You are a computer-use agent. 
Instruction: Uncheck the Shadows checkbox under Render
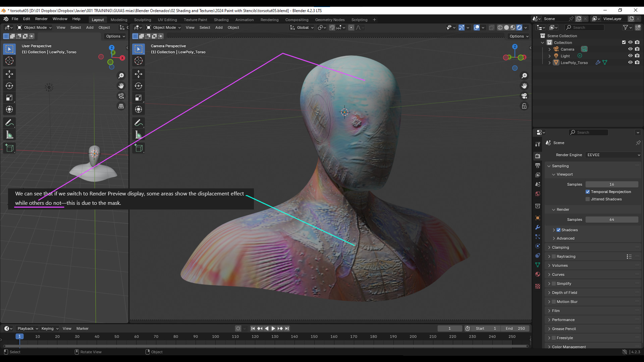558,230
